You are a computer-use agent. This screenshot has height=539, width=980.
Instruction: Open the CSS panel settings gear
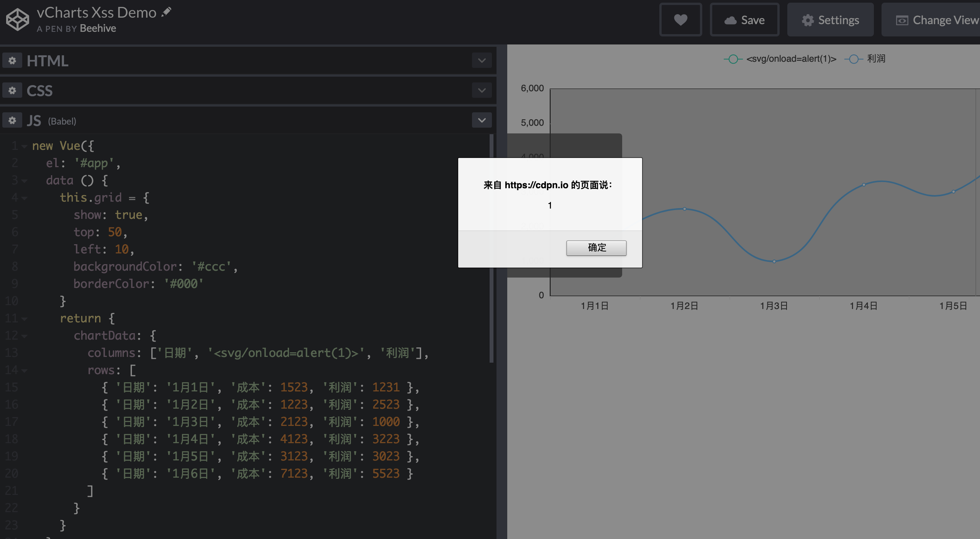pyautogui.click(x=13, y=90)
